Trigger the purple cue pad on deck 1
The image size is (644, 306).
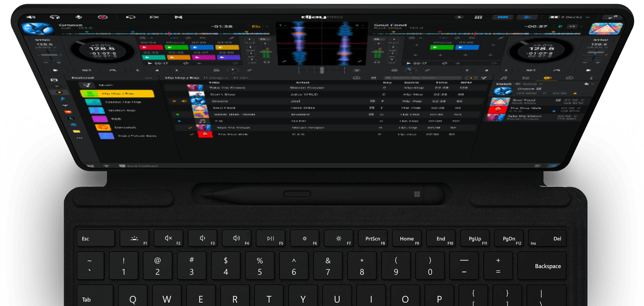coord(228,57)
